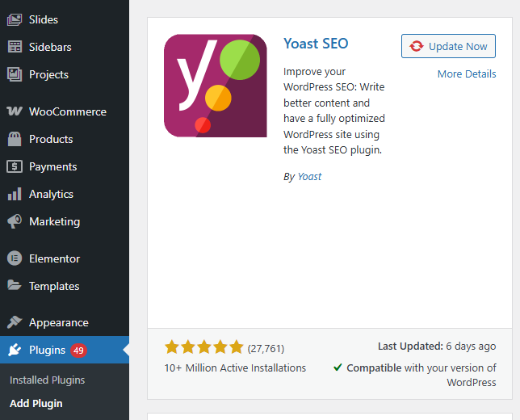Click the Projects portfolio icon
Screen dimensions: 520x420
15,74
